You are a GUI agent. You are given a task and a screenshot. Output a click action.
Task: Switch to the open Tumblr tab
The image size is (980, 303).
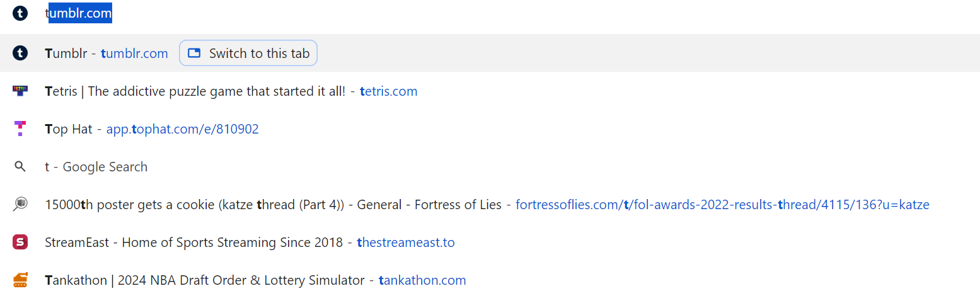(248, 53)
